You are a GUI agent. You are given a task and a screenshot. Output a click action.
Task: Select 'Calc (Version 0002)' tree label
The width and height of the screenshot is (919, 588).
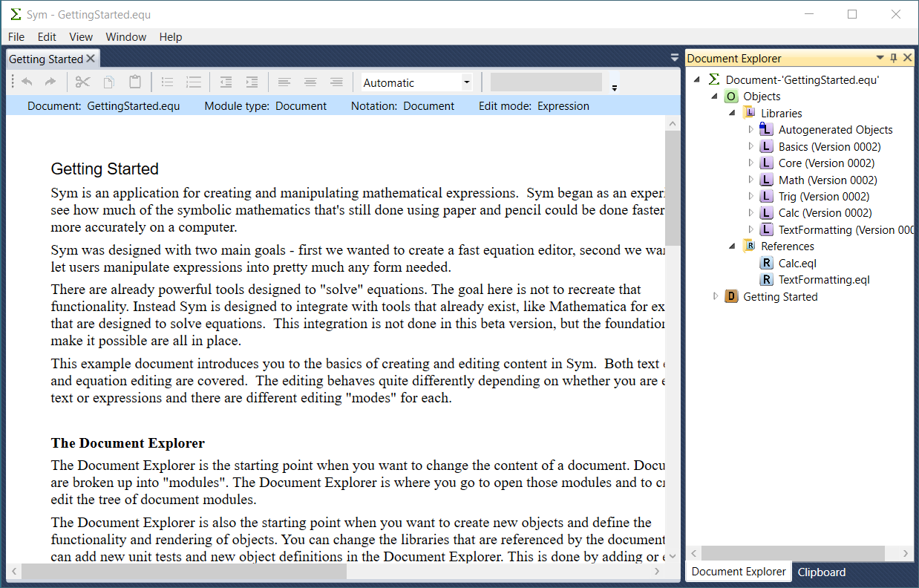point(825,213)
